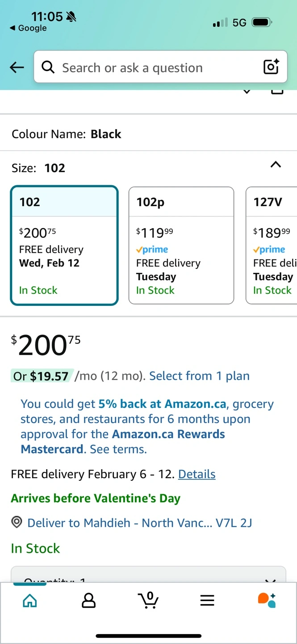This screenshot has height=644, width=297.
Task: Tap the back arrow next to search
Action: pos(17,67)
